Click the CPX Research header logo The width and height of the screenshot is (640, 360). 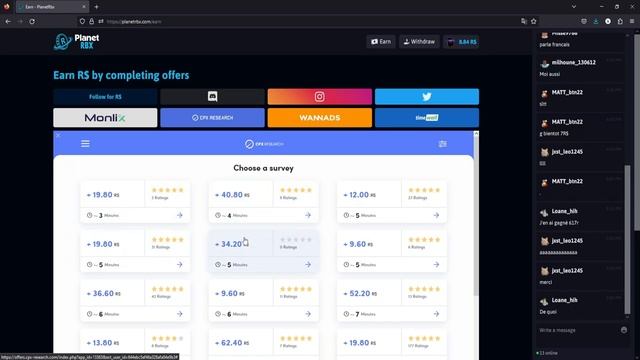(x=264, y=144)
